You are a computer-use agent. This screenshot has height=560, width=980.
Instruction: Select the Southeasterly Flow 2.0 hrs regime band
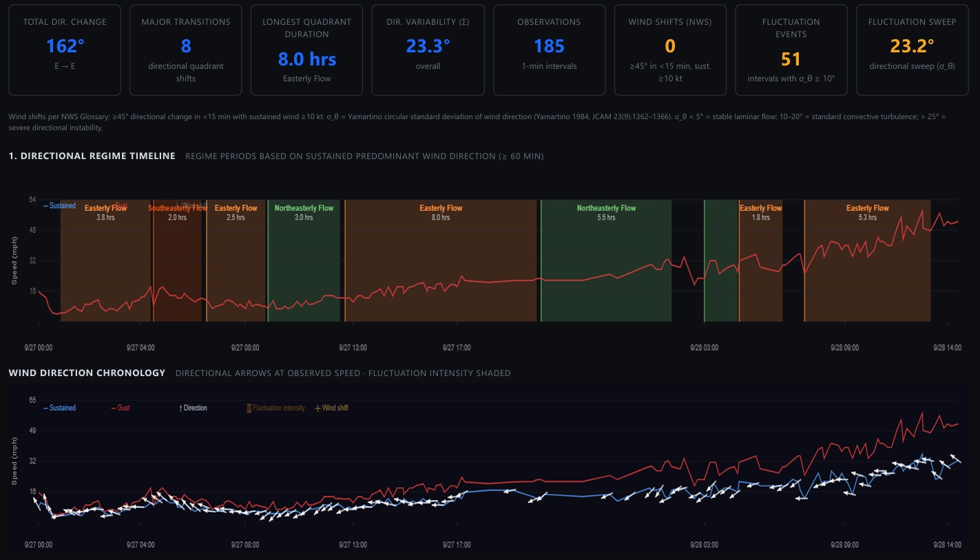tap(178, 260)
